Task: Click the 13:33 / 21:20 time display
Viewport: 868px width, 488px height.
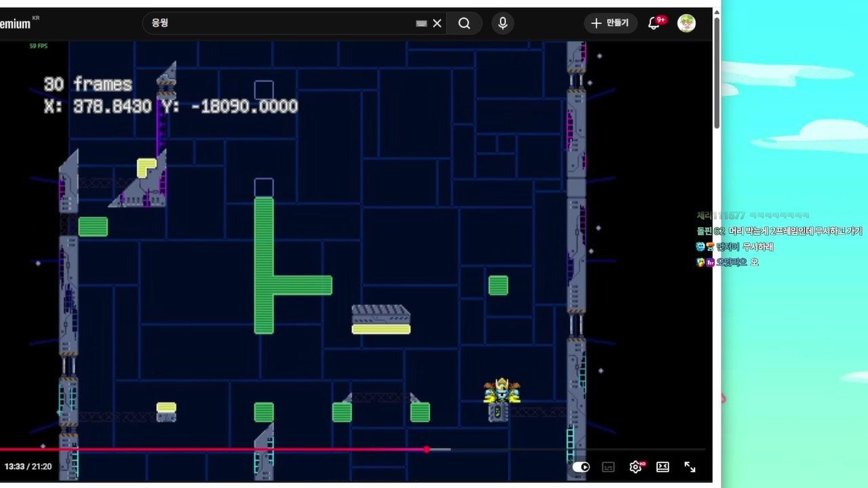Action: (28, 466)
